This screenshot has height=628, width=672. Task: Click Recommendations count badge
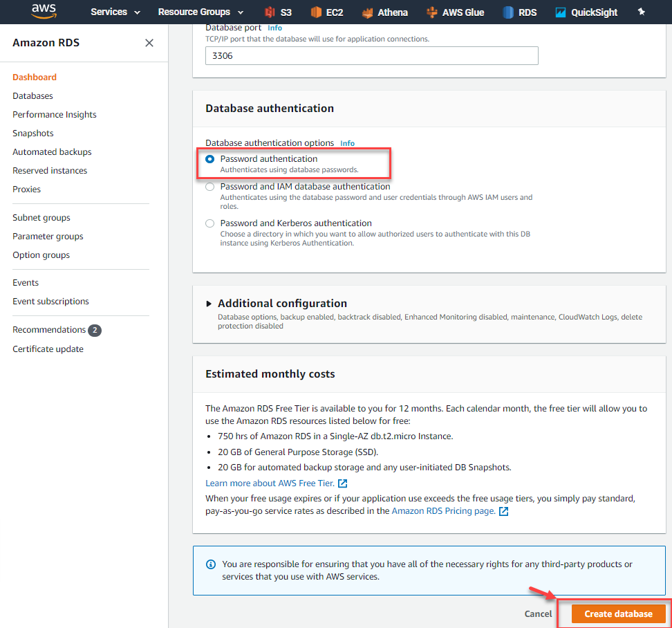(x=95, y=330)
